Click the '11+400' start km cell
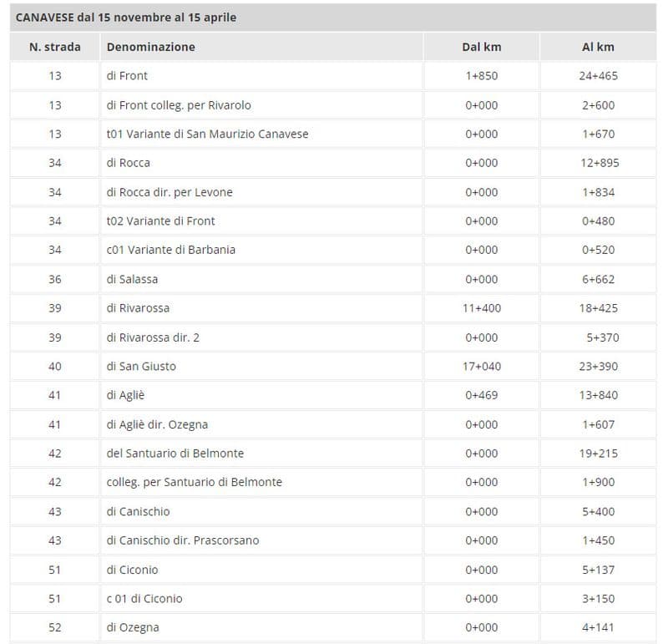Image resolution: width=668 pixels, height=644 pixels. point(481,308)
